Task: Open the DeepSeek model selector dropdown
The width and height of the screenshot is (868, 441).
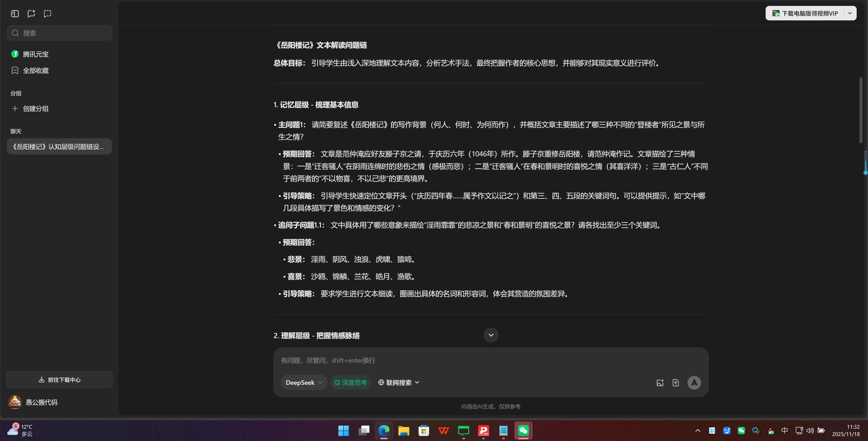Action: click(x=304, y=382)
